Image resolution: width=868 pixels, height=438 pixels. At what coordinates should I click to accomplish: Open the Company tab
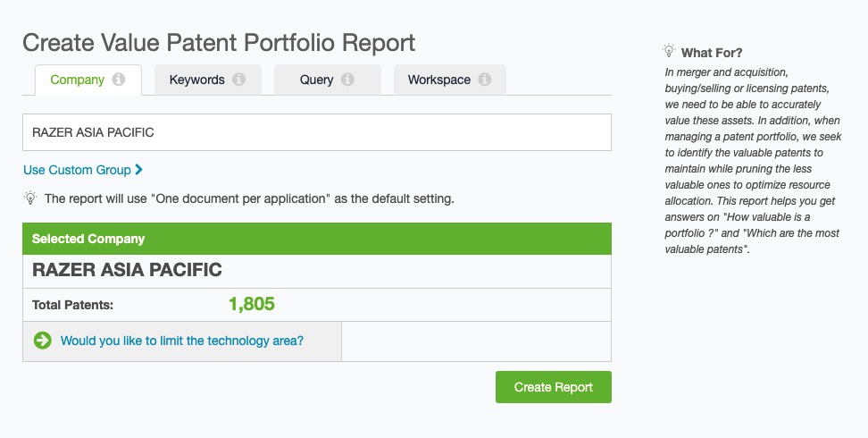77,80
